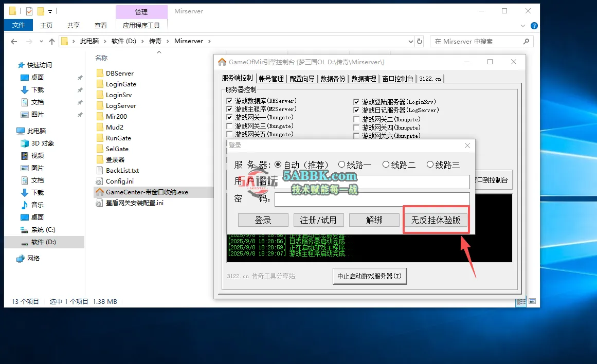The width and height of the screenshot is (597, 364).
Task: Select the Mir200 folder icon
Action: 100,116
